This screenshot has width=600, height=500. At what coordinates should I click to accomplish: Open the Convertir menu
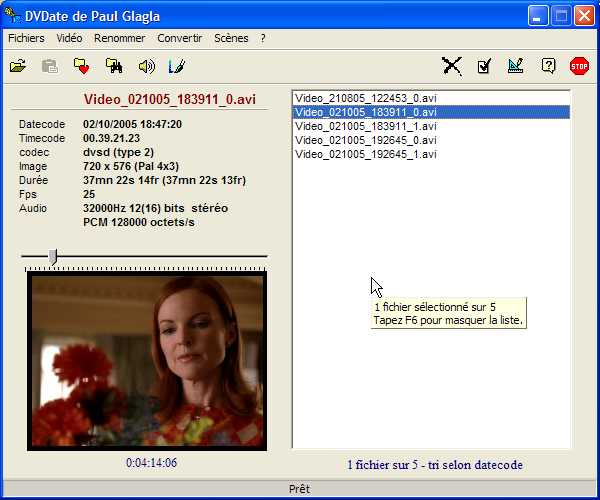(x=179, y=38)
